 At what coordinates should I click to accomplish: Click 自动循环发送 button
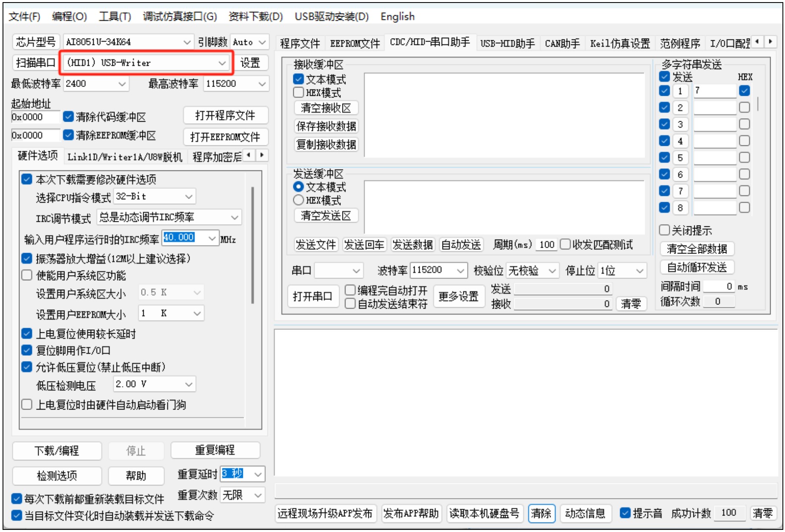coord(697,267)
